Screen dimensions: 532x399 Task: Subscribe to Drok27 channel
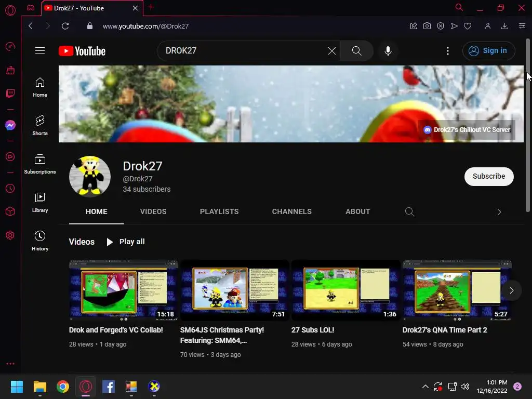tap(489, 177)
